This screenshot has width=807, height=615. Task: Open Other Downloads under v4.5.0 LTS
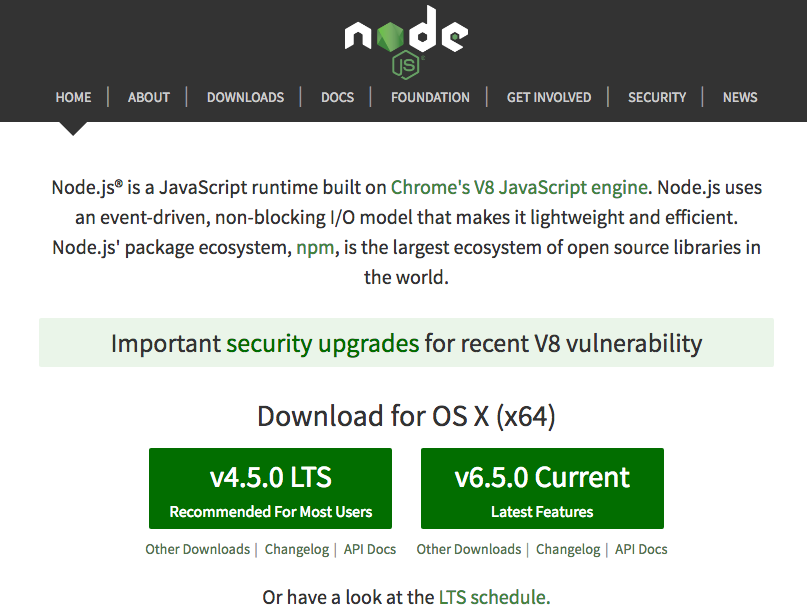tap(197, 549)
